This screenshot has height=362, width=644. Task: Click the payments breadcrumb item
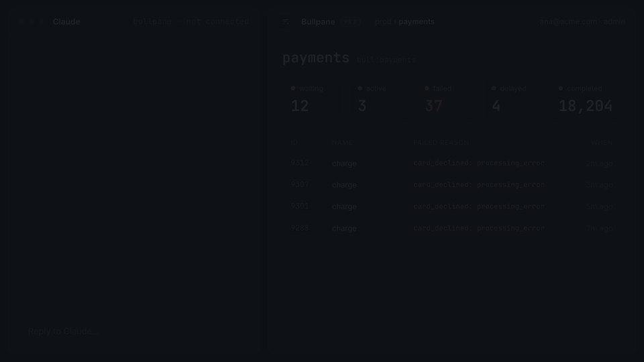(x=417, y=21)
